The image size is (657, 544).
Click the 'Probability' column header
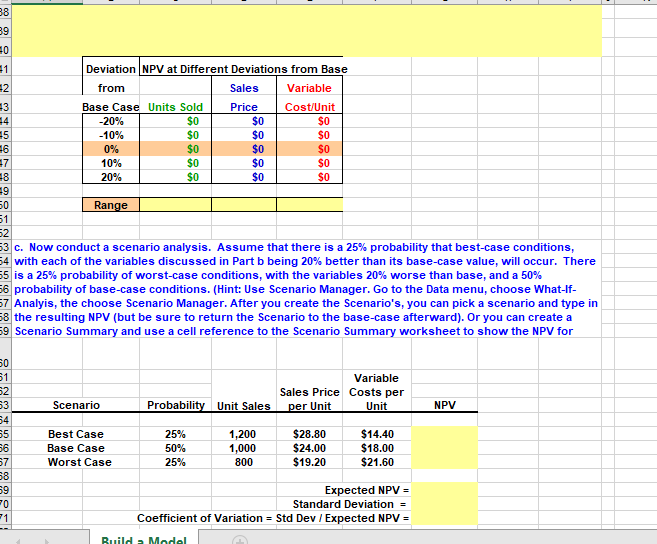pos(176,405)
